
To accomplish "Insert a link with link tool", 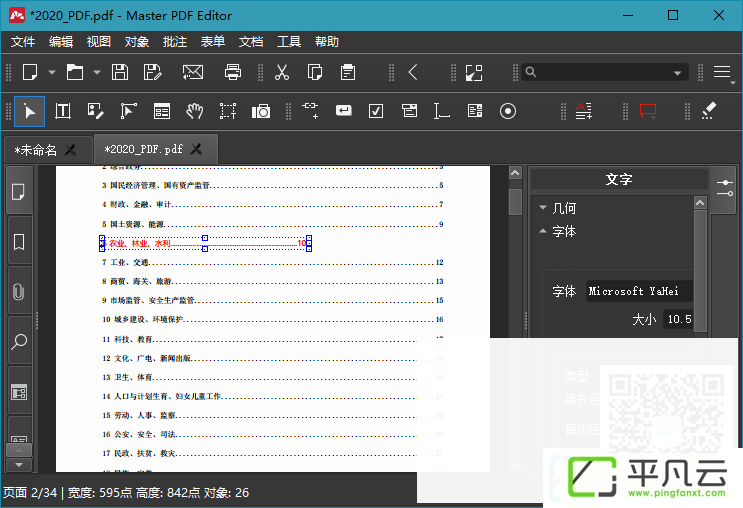I will coord(310,111).
